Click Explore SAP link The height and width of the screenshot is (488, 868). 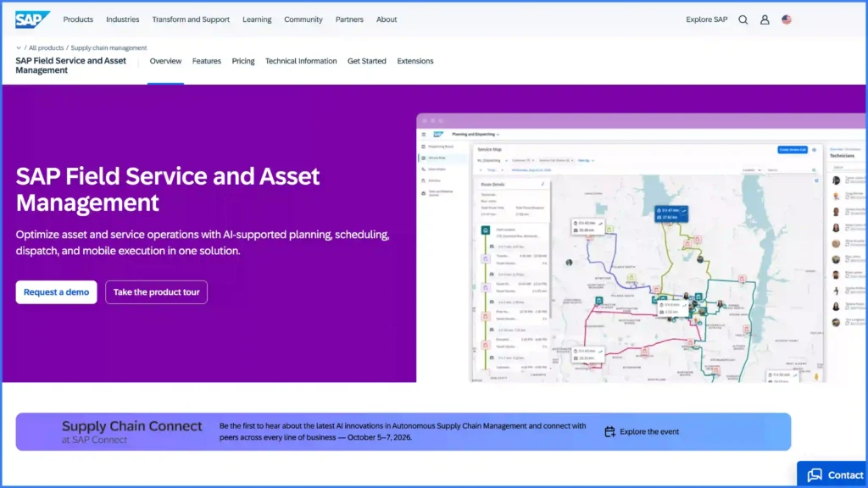click(706, 19)
